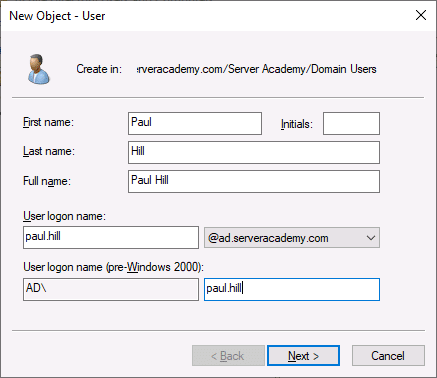The height and width of the screenshot is (378, 437).
Task: Click the Next > button
Action: pyautogui.click(x=303, y=356)
